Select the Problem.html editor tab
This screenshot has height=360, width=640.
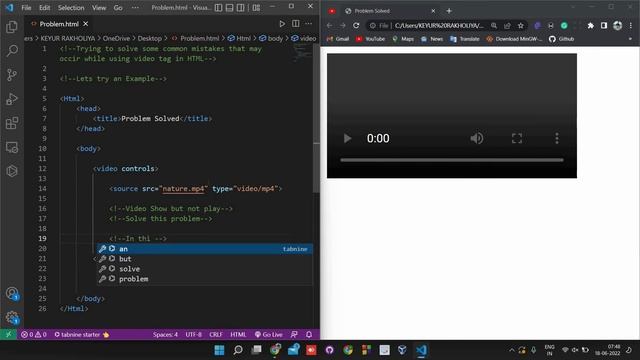point(59,24)
